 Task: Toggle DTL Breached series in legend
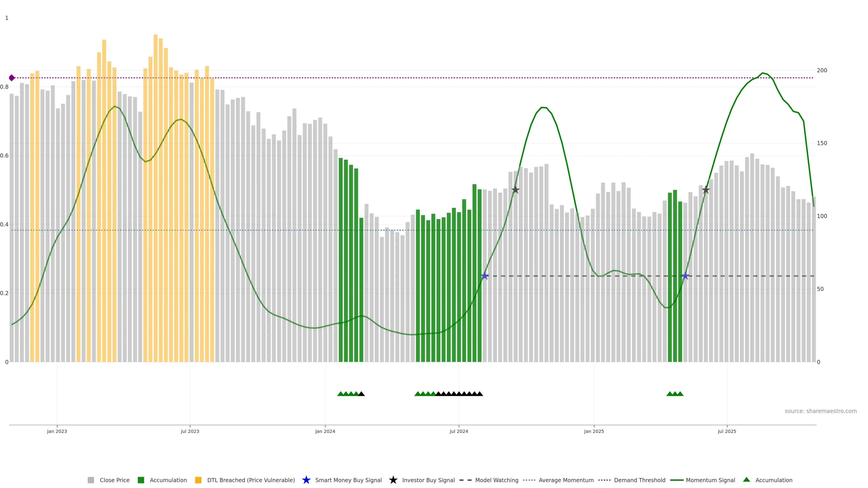(251, 480)
